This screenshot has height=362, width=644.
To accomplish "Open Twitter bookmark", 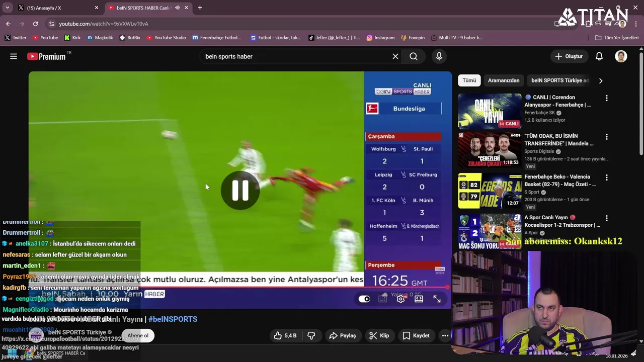I will click(x=16, y=38).
